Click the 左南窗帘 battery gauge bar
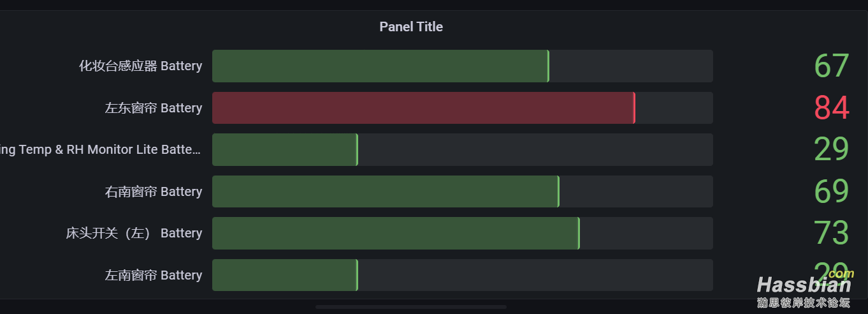Image resolution: width=868 pixels, height=314 pixels. pyautogui.click(x=285, y=275)
